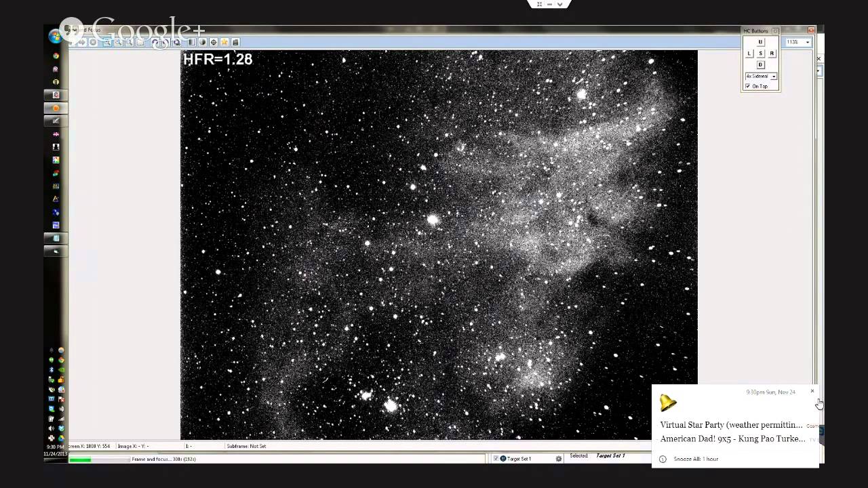Click the crosshair reticle toolbar icon
Viewport: 868px width, 488px height.
coord(213,42)
